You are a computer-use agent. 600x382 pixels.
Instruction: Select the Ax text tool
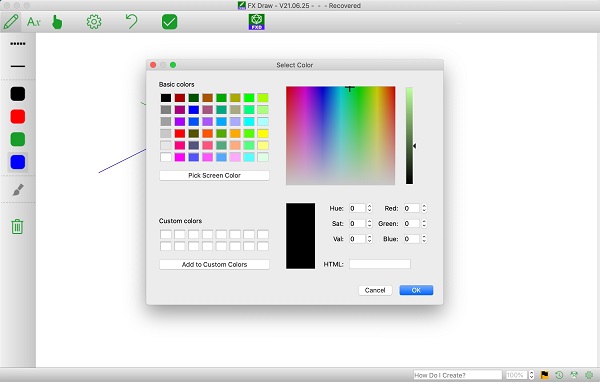[34, 22]
